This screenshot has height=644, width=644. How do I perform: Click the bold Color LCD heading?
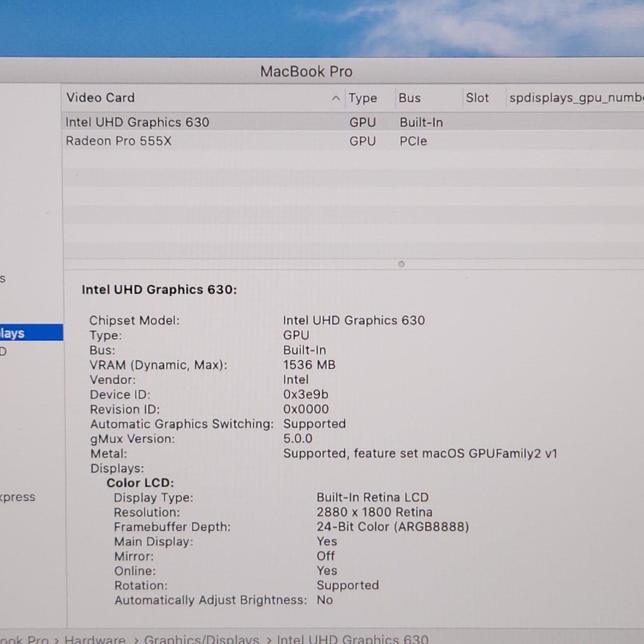[x=140, y=483]
